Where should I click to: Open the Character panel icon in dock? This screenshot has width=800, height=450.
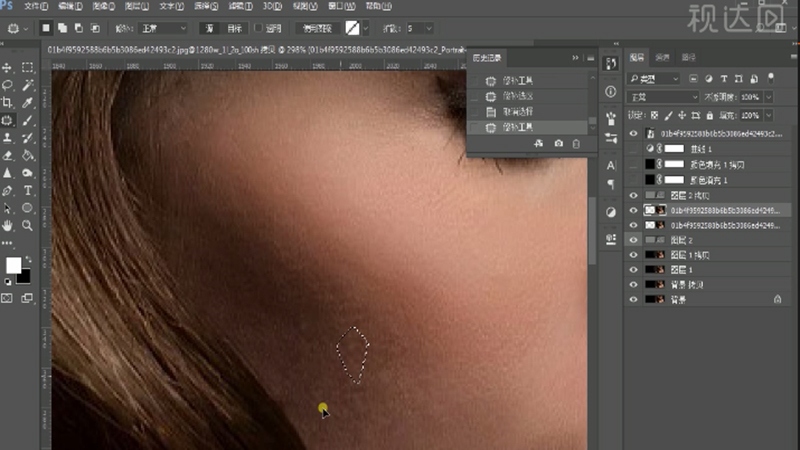611,166
